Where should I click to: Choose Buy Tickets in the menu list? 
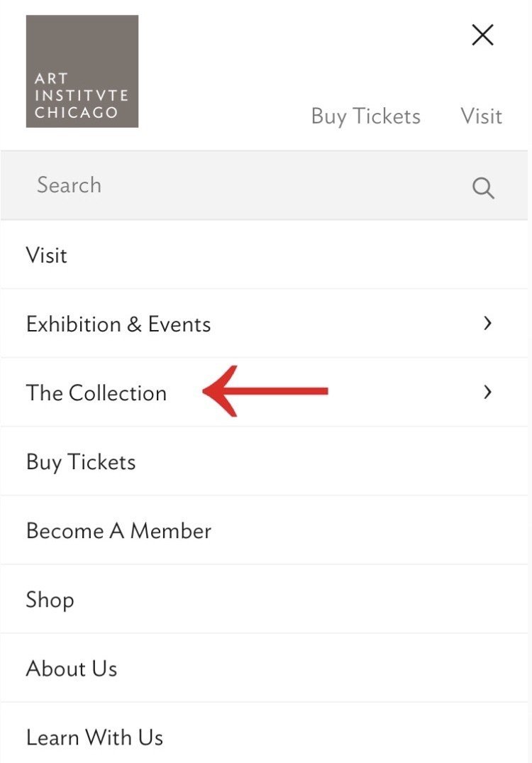click(x=264, y=461)
